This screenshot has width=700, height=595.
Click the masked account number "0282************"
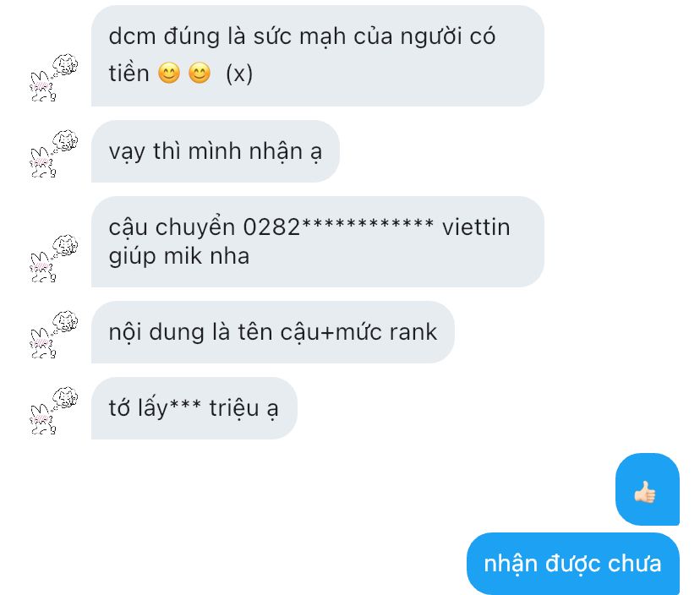click(x=338, y=227)
